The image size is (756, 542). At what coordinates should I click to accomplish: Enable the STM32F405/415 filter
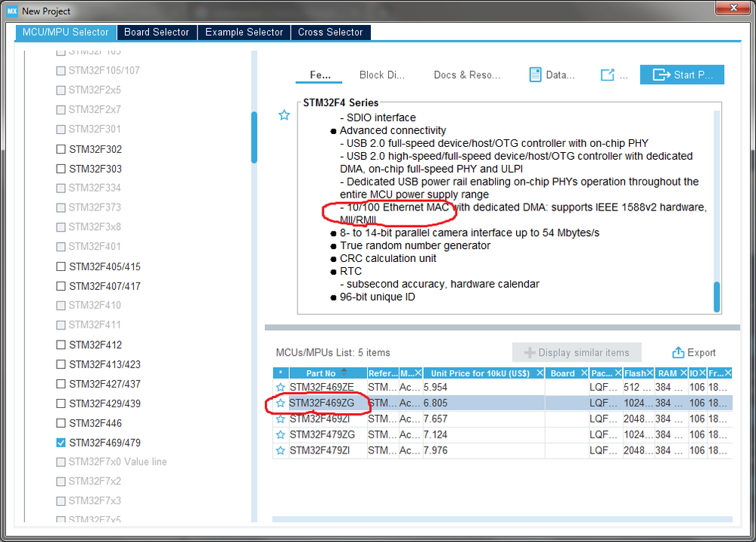61,266
